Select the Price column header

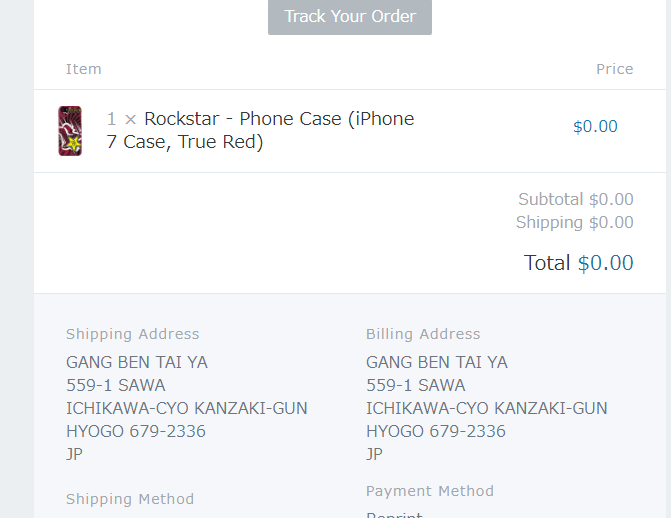(615, 69)
